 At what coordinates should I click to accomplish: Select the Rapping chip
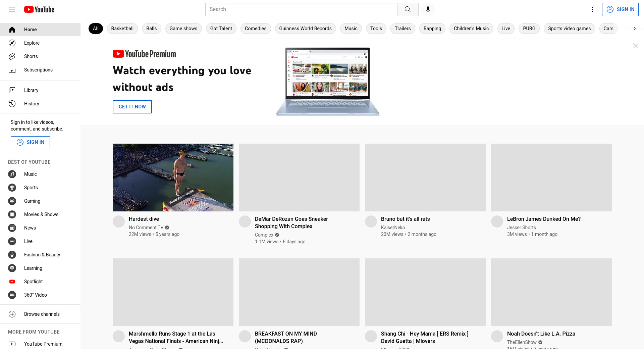[432, 29]
